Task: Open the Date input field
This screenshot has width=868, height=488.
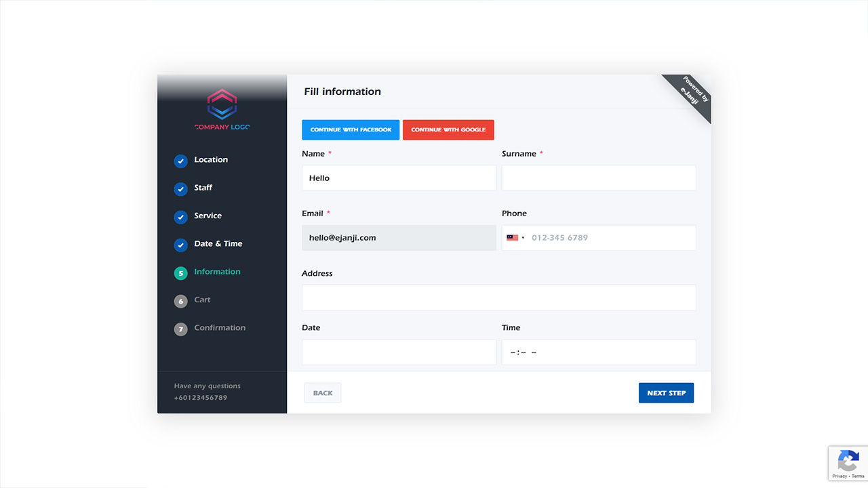Action: coord(399,352)
